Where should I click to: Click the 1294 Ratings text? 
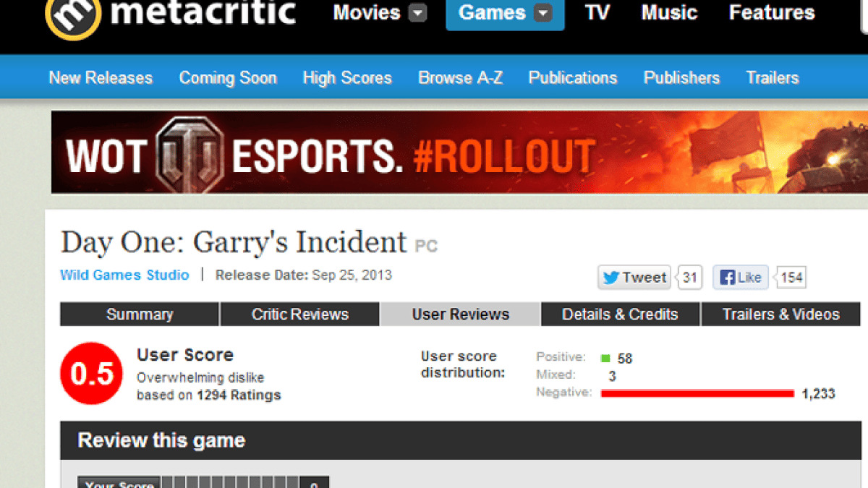[x=239, y=395]
